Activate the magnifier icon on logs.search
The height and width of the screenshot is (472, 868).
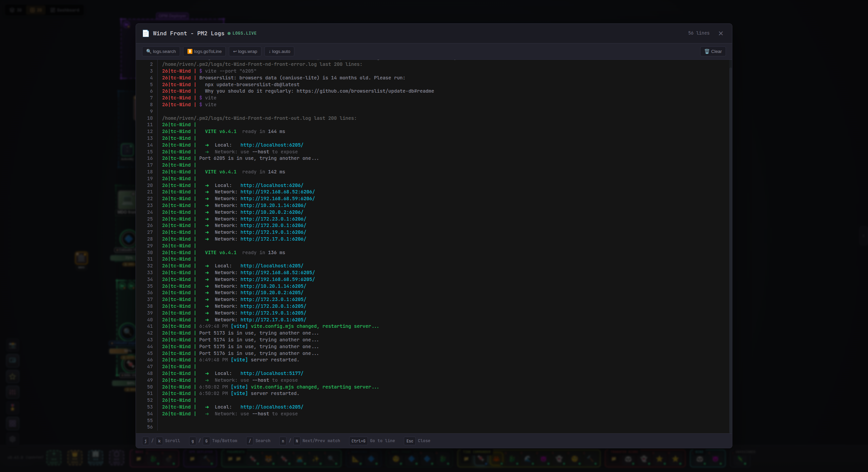click(x=149, y=52)
